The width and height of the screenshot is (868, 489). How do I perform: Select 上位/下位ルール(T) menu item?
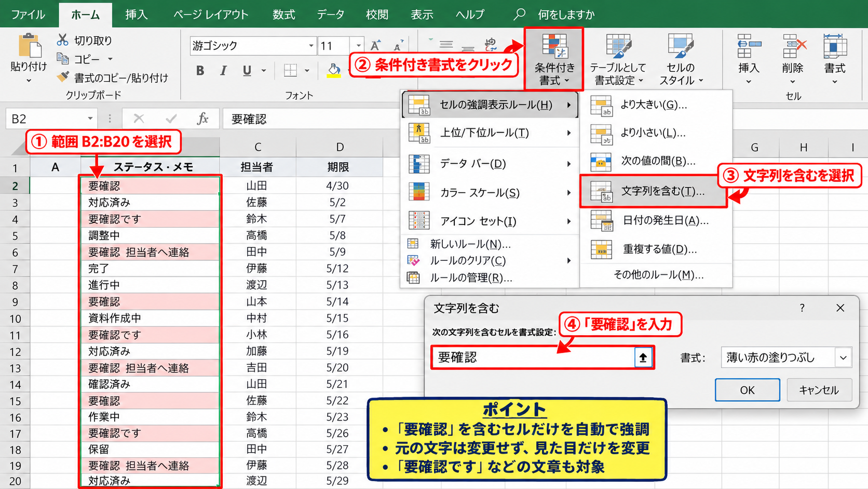click(x=491, y=133)
